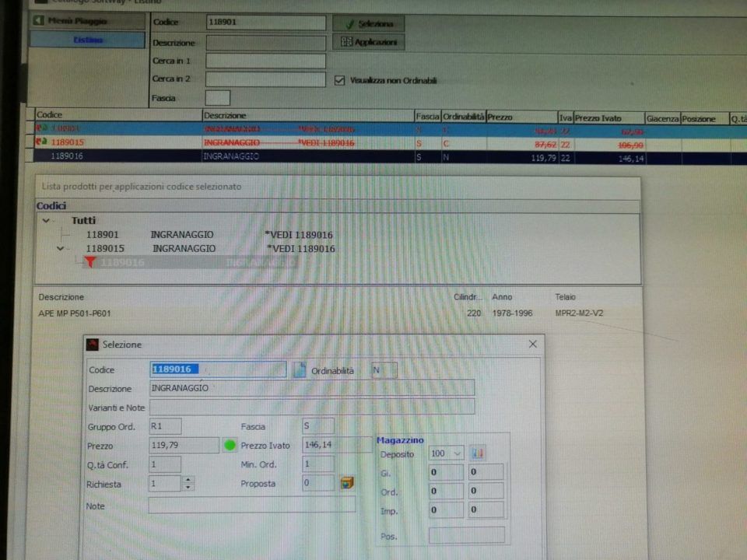Toggle the Visualizza non Ordinabili checkbox
The image size is (747, 560).
click(x=339, y=79)
